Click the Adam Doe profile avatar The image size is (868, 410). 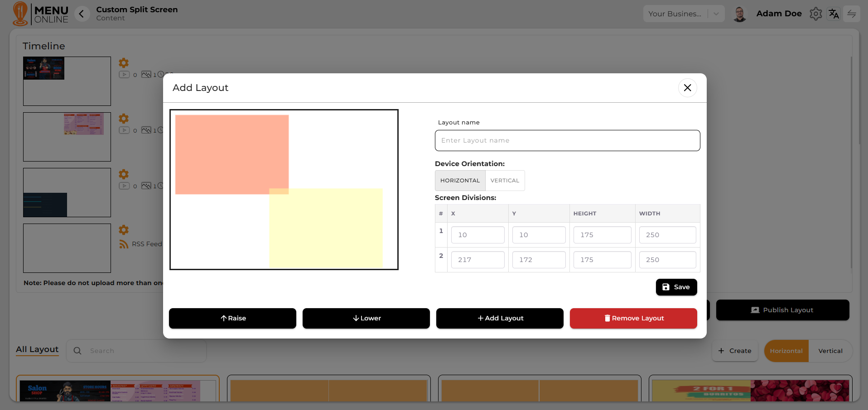739,14
